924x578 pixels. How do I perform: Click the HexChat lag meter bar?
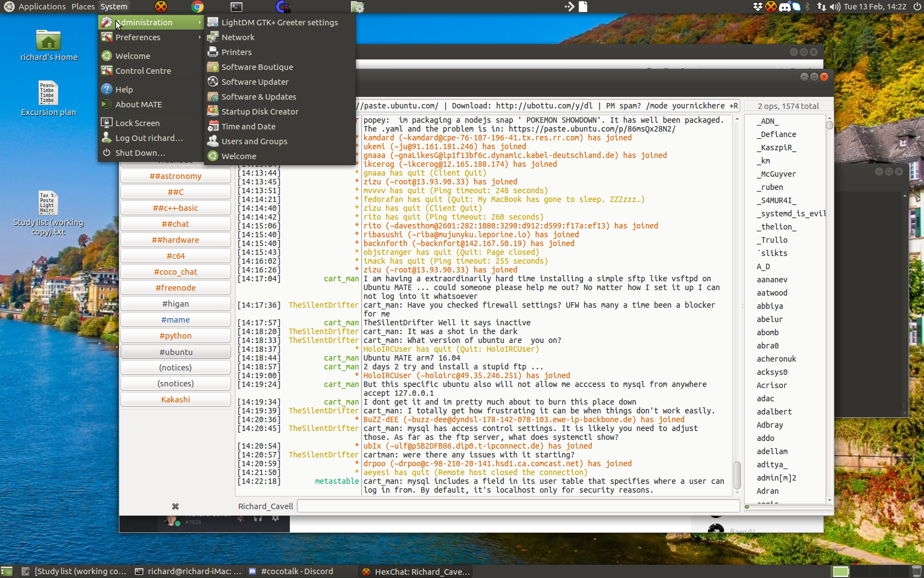pyautogui.click(x=788, y=506)
